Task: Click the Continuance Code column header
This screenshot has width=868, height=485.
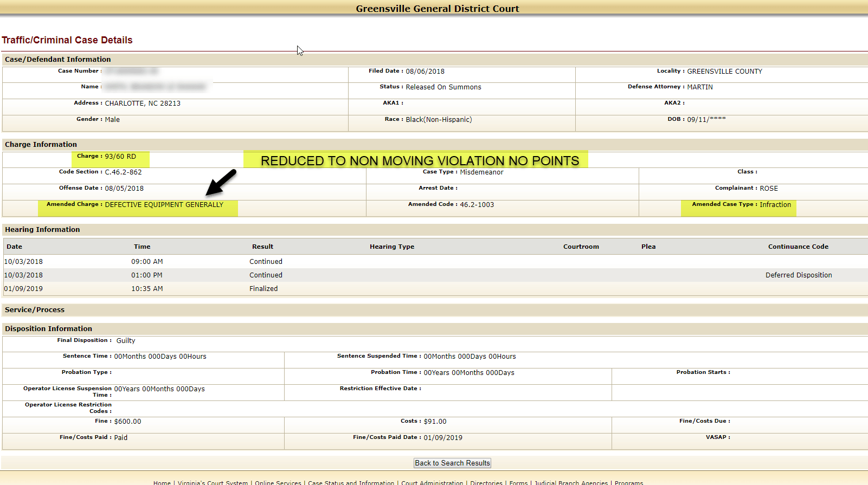Action: point(798,247)
